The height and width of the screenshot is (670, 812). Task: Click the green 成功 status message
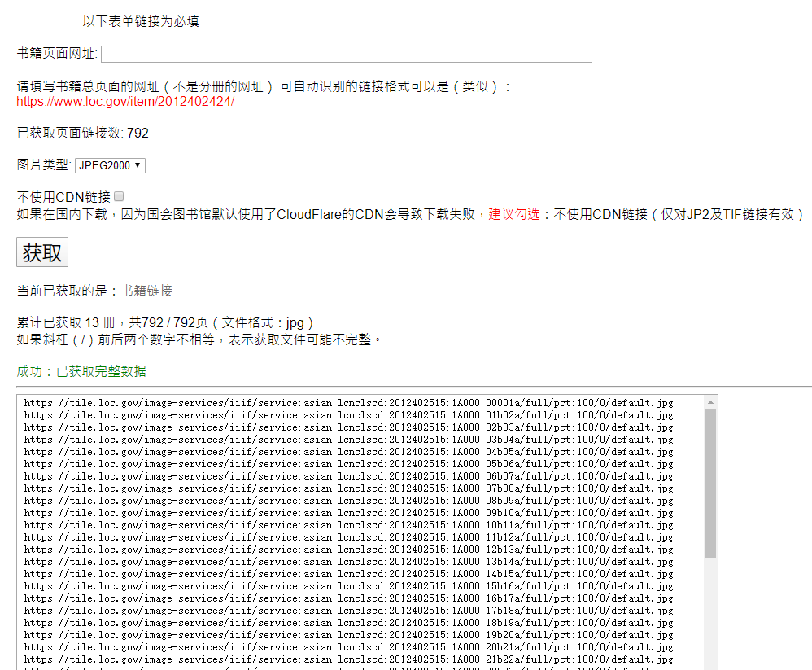(81, 371)
